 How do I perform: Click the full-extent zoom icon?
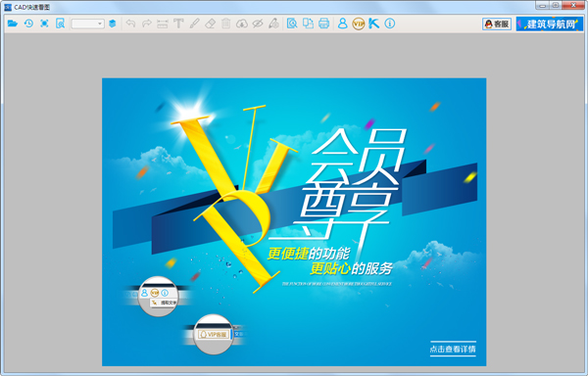[44, 23]
